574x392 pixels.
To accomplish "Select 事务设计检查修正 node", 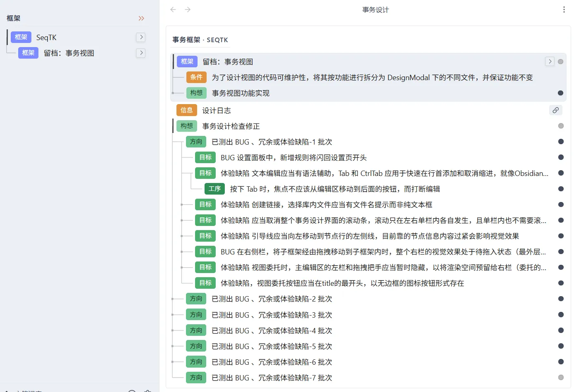I will tap(231, 126).
